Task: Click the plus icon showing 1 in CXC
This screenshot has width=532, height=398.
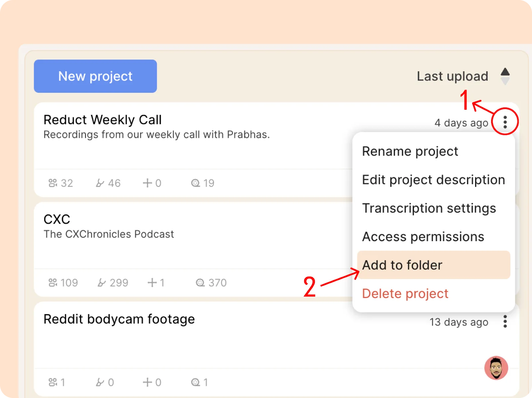Action: coord(152,283)
